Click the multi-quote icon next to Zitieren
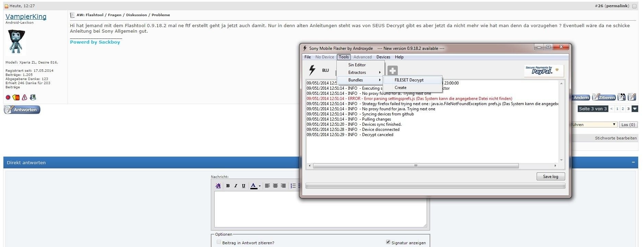The height and width of the screenshot is (247, 644). tap(622, 97)
